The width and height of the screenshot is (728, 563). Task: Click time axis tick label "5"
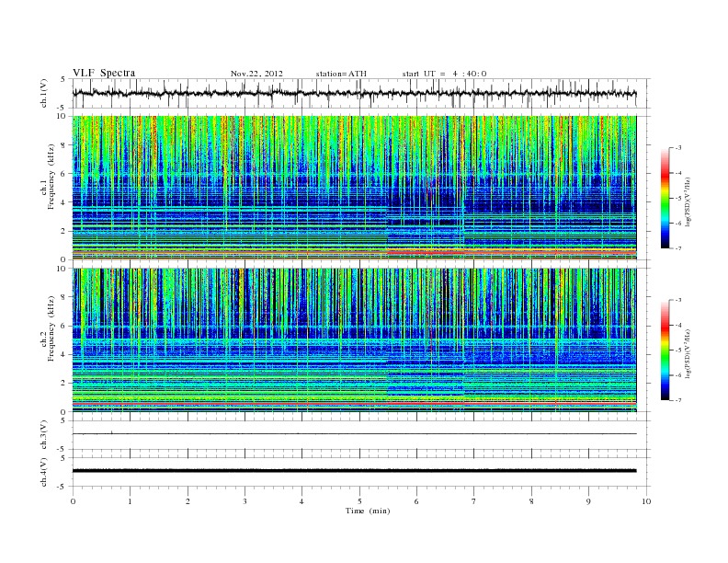tap(359, 501)
